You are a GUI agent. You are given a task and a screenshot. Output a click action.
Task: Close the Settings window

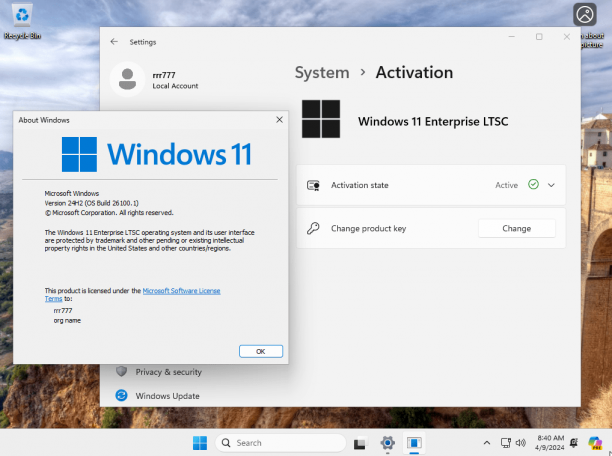567,37
